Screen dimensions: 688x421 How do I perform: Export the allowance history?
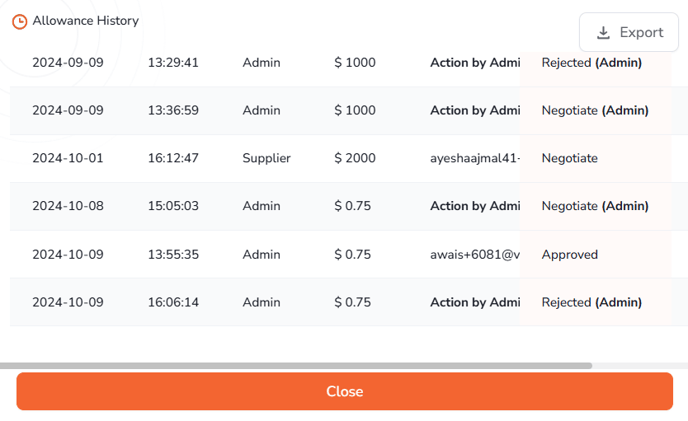629,32
